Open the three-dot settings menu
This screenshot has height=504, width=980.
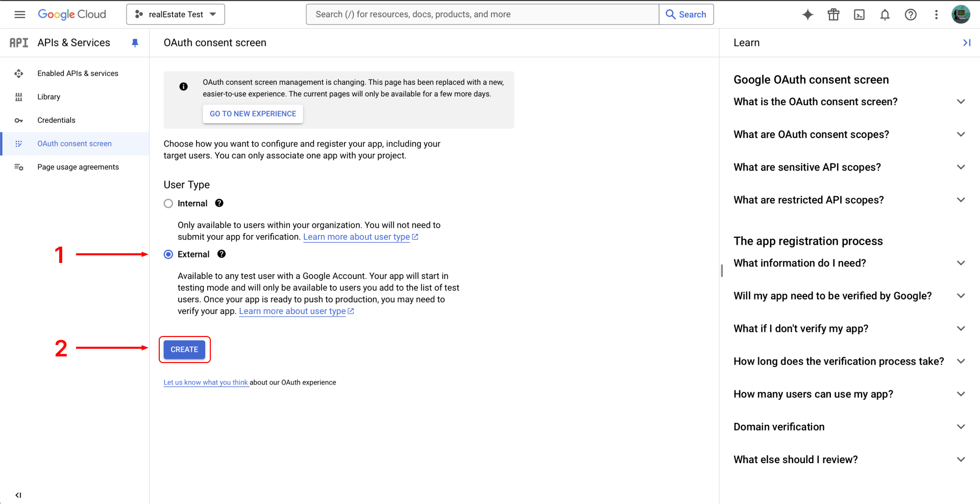click(x=936, y=14)
